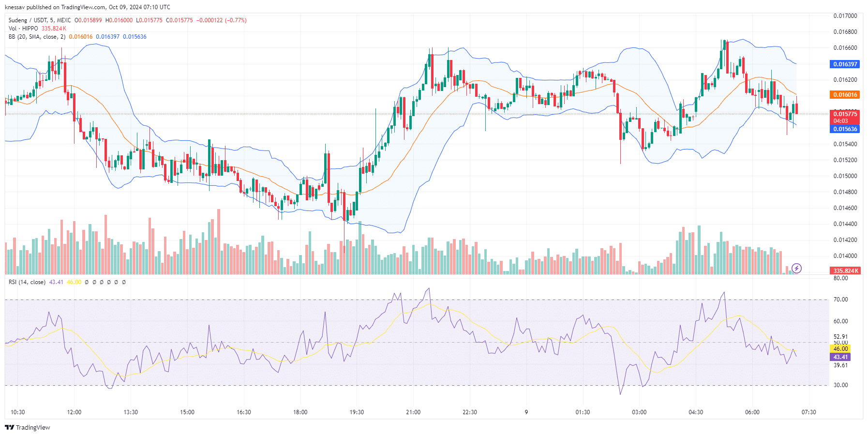Click the 03:00 time axis label

(x=639, y=412)
